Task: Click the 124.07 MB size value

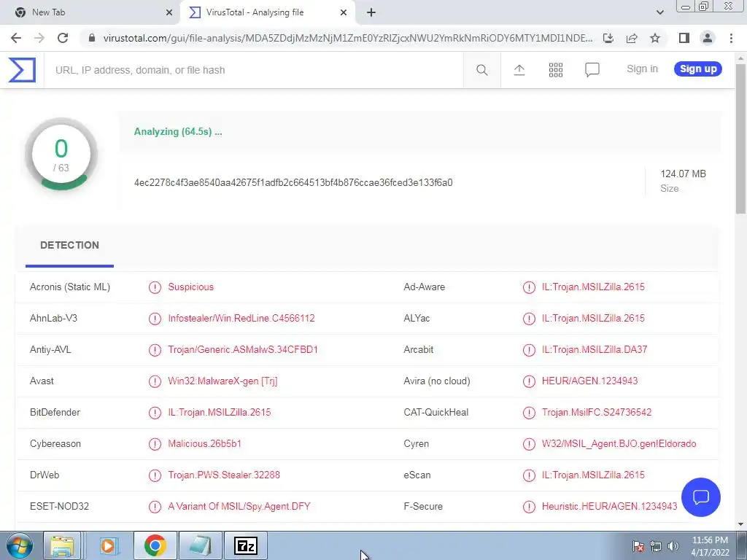Action: pos(683,174)
